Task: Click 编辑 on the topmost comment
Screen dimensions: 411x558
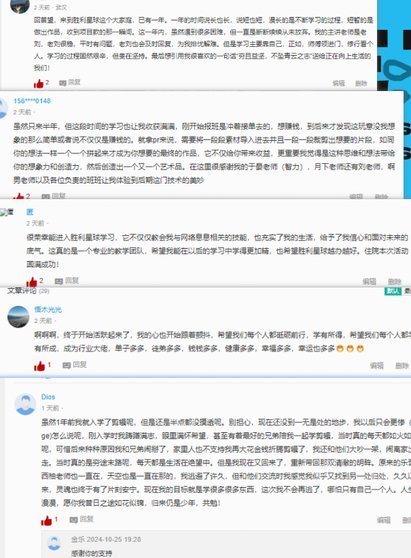Action: pos(338,83)
